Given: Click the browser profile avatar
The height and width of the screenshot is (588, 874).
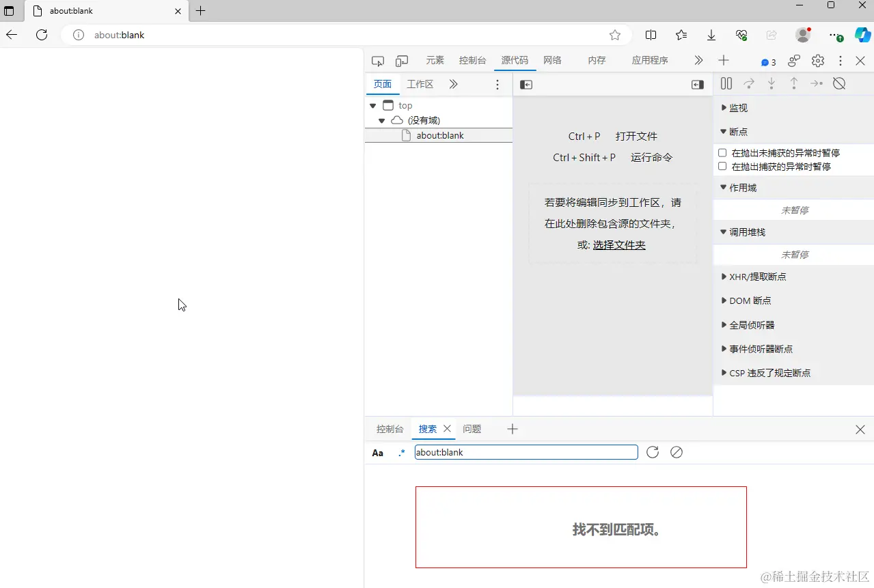Looking at the screenshot, I should [x=803, y=35].
